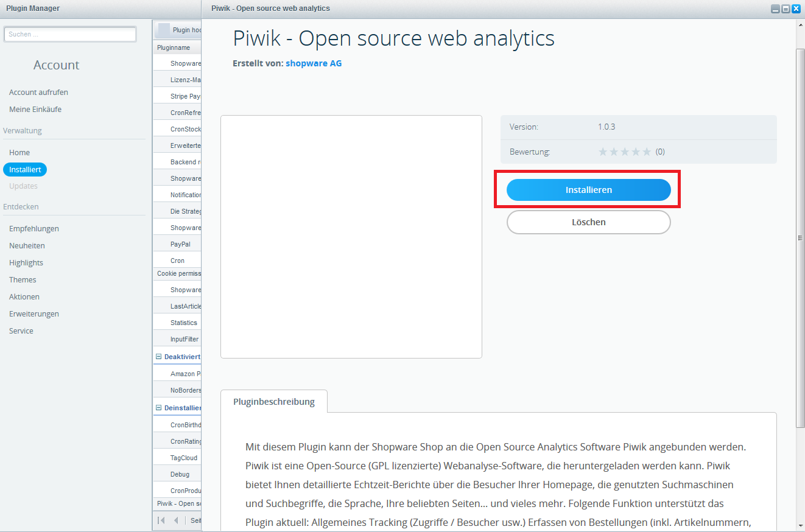This screenshot has height=532, width=805.
Task: Open Service under Entdecken
Action: [x=21, y=331]
